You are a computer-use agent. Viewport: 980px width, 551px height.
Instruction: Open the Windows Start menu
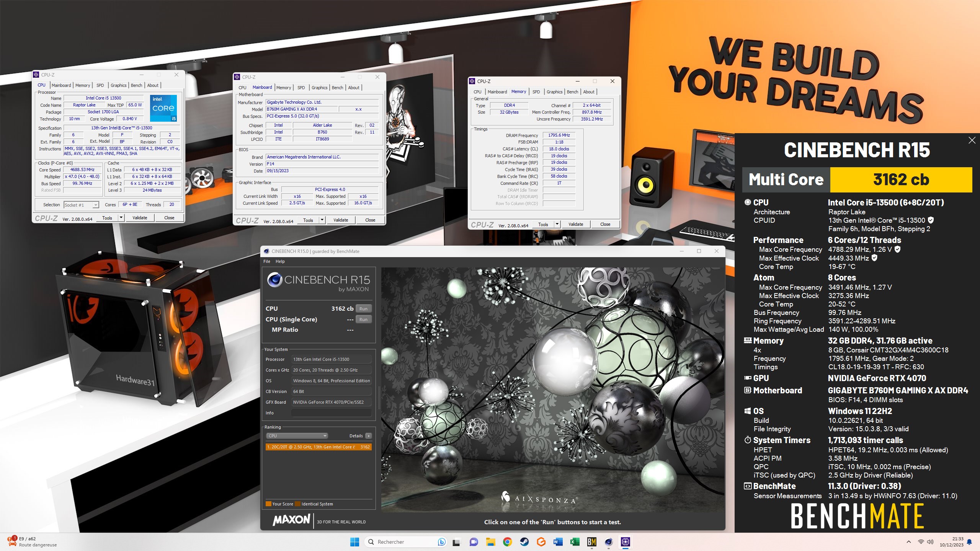pos(354,542)
